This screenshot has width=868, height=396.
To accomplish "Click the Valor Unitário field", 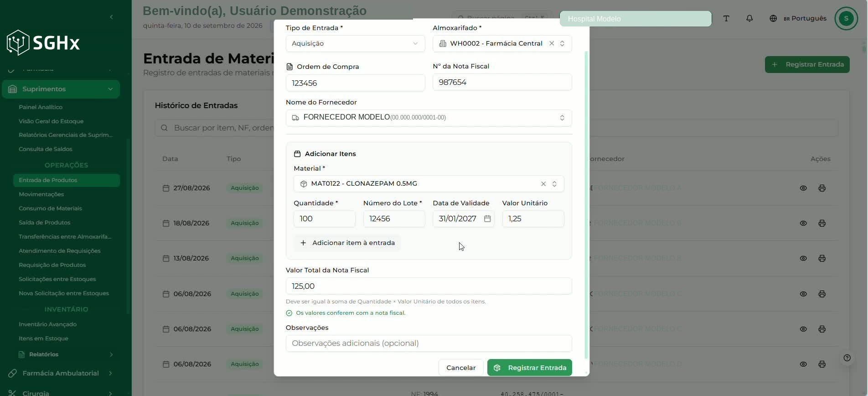I will (533, 219).
